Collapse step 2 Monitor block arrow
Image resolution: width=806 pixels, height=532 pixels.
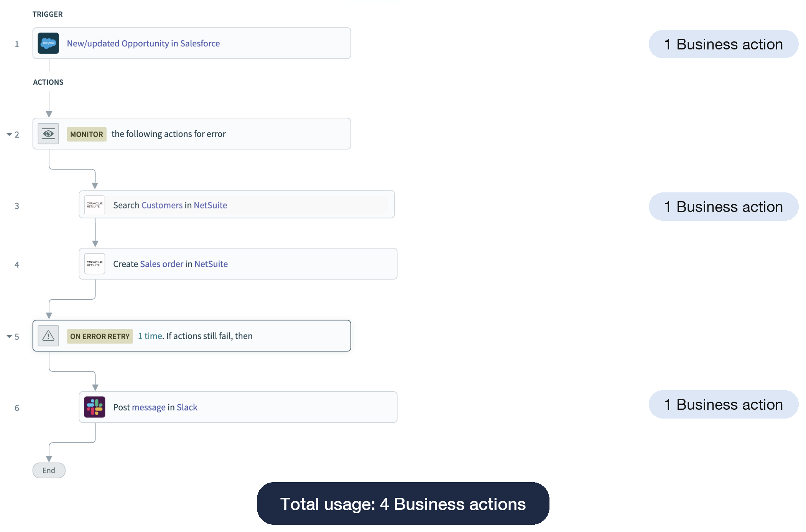[9, 135]
